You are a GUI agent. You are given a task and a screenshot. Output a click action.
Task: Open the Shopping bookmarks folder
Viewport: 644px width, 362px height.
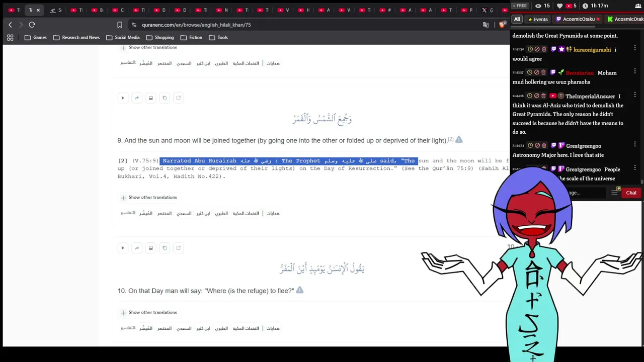coord(160,37)
